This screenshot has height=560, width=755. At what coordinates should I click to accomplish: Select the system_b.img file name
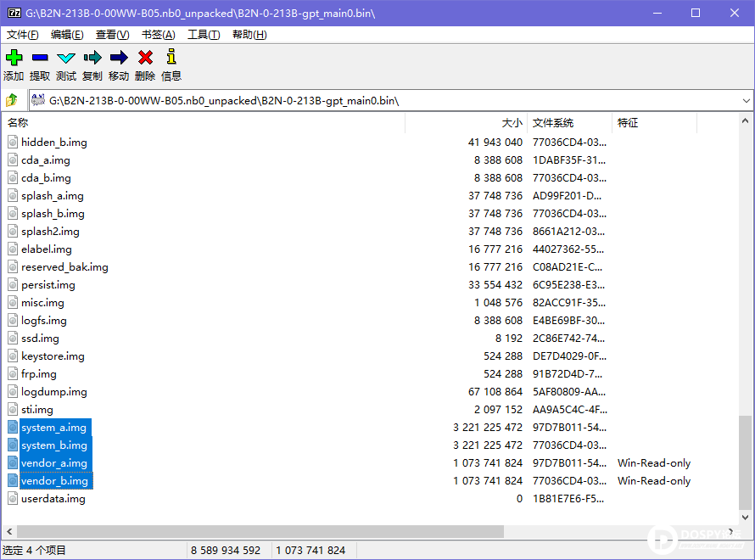tap(54, 445)
